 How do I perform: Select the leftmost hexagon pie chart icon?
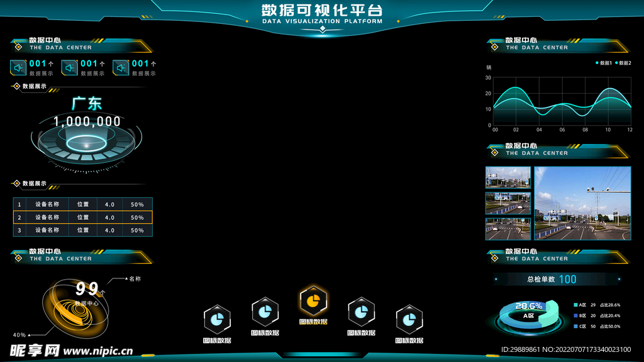217,319
